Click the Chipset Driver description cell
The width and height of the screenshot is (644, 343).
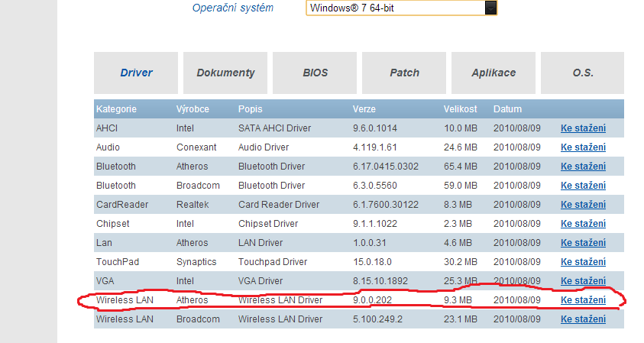coord(268,224)
